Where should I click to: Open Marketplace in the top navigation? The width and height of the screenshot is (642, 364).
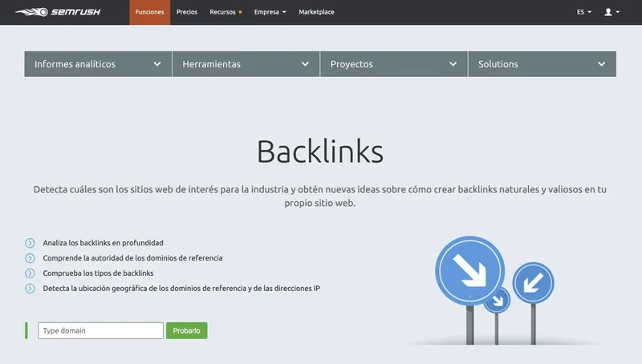pos(316,12)
